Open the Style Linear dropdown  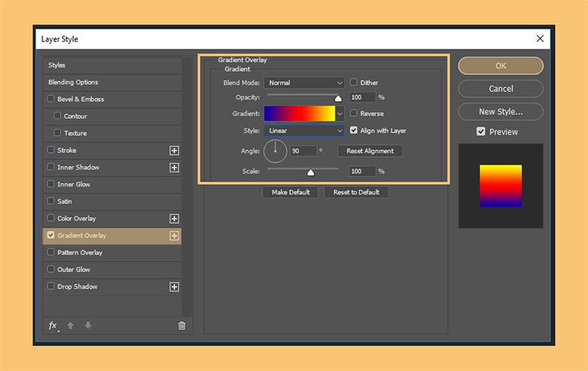304,131
